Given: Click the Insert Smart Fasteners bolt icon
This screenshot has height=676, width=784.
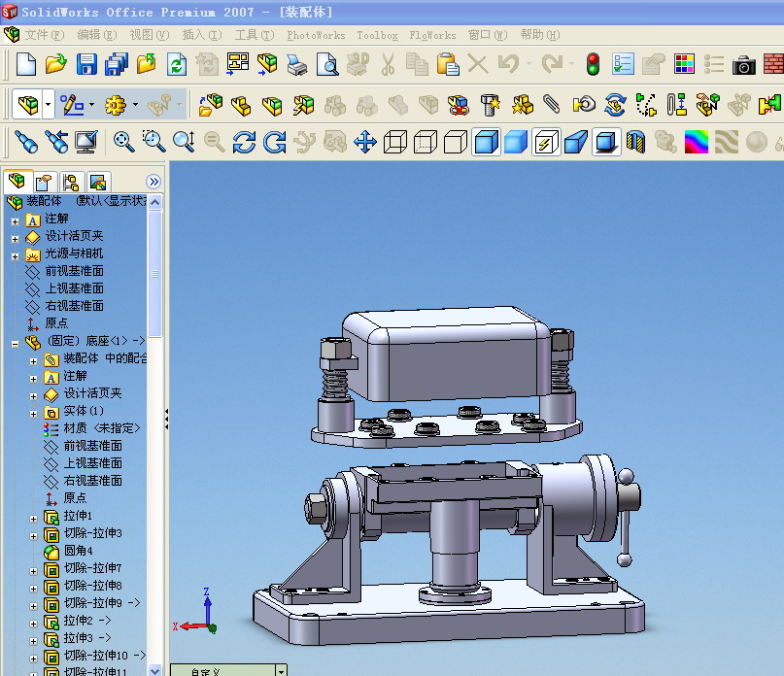Looking at the screenshot, I should (x=491, y=105).
